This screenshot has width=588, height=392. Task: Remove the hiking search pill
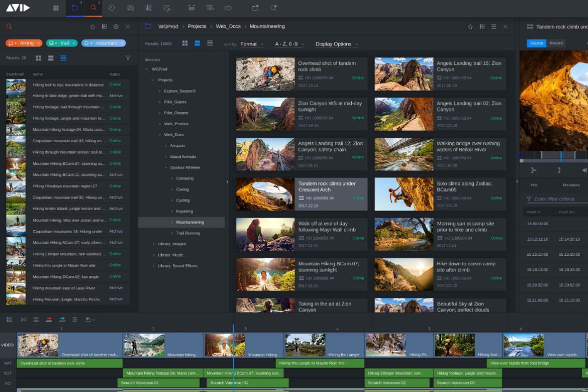coord(38,43)
